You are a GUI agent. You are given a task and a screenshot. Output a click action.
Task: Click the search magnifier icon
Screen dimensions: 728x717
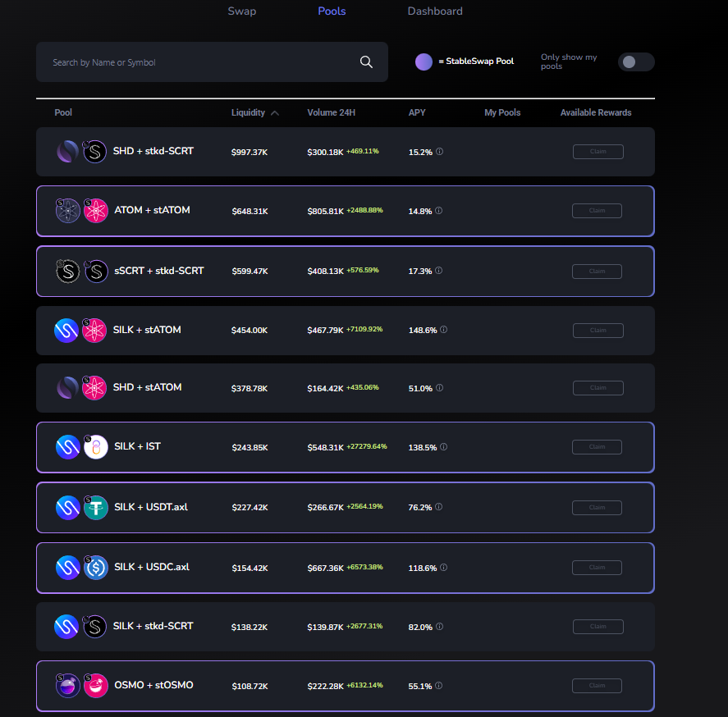(366, 62)
